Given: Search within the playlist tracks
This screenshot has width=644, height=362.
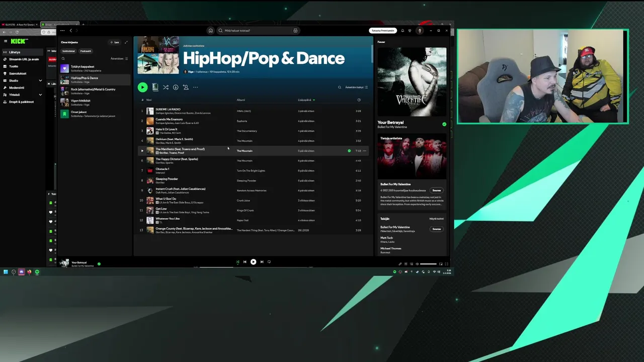Looking at the screenshot, I should click(x=340, y=87).
